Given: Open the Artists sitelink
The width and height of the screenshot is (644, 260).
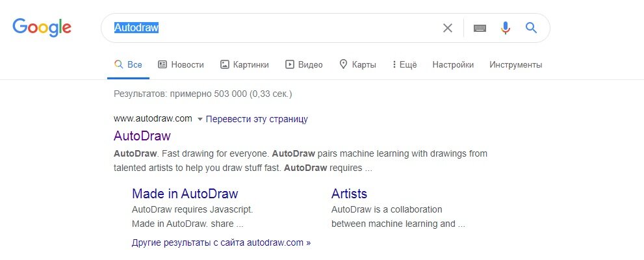Looking at the screenshot, I should [x=349, y=194].
